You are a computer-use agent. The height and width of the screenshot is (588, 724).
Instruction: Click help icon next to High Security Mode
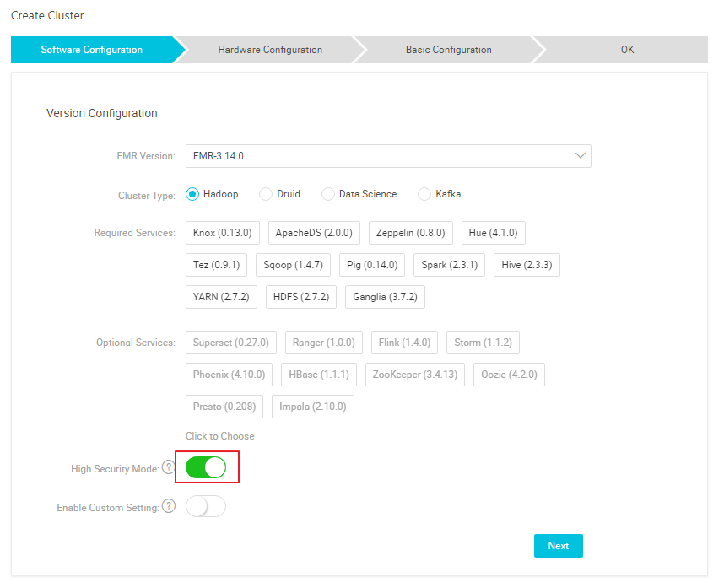tap(168, 467)
